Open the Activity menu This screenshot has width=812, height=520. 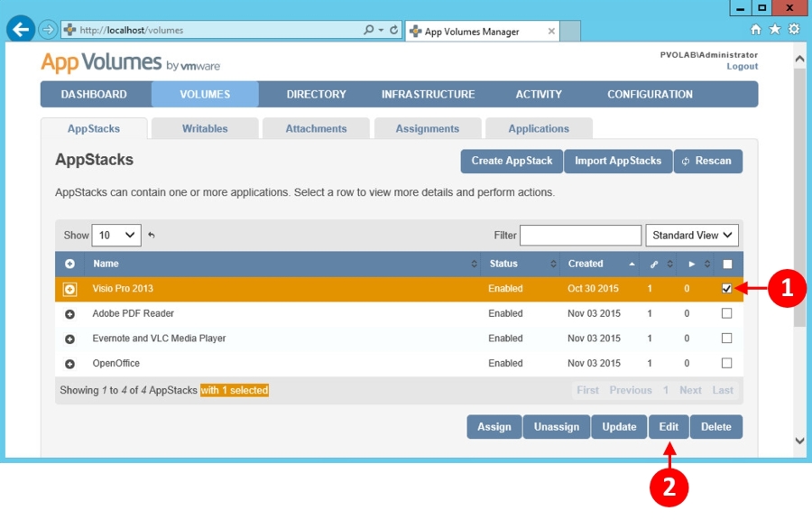tap(539, 94)
